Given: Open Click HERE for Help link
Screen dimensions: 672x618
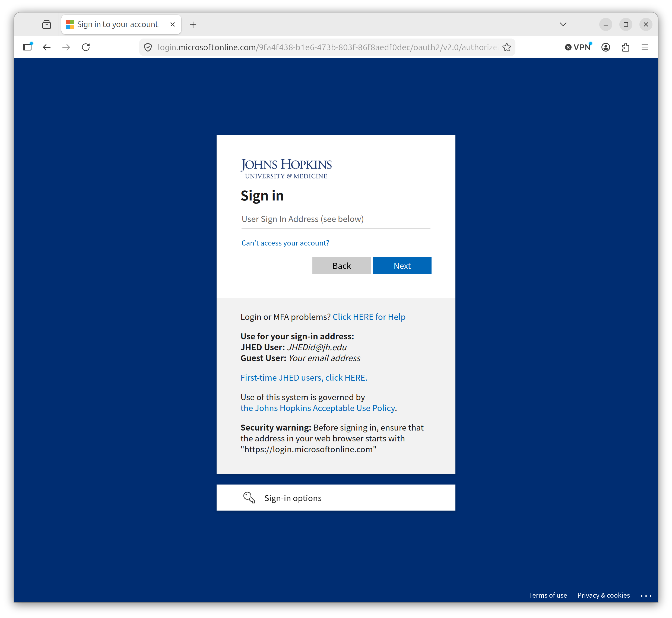Looking at the screenshot, I should pyautogui.click(x=369, y=317).
